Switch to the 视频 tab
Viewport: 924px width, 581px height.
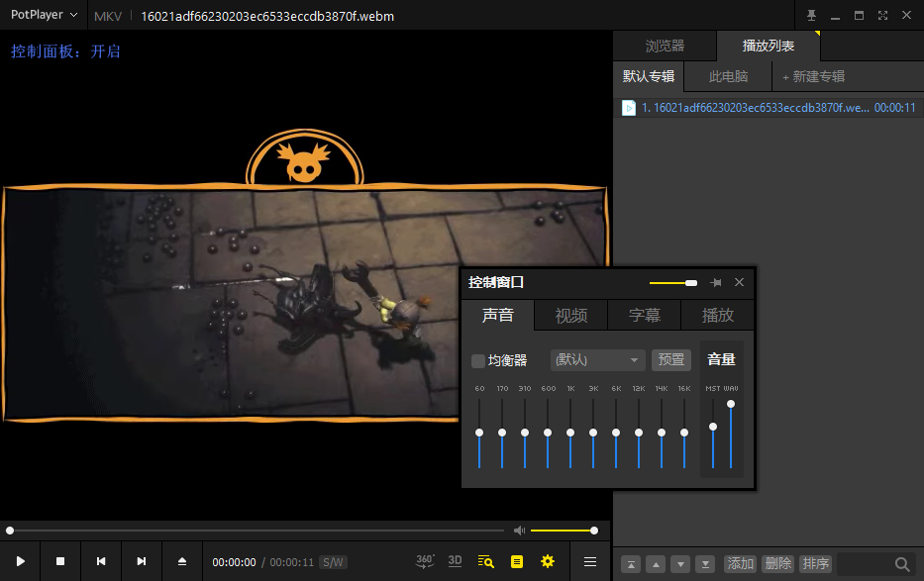click(x=570, y=316)
